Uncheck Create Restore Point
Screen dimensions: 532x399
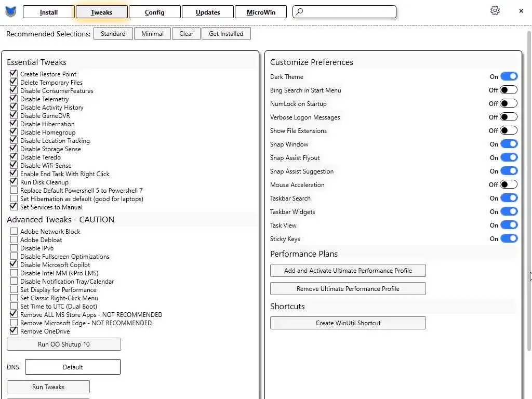pos(14,73)
